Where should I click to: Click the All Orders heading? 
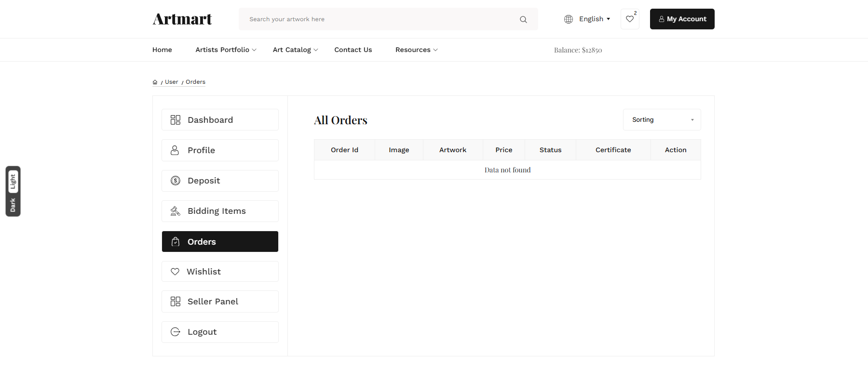click(x=340, y=120)
